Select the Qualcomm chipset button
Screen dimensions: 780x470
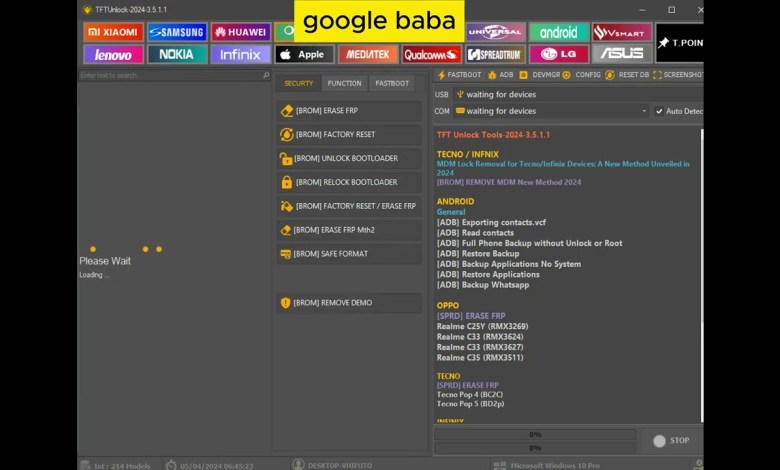432,54
